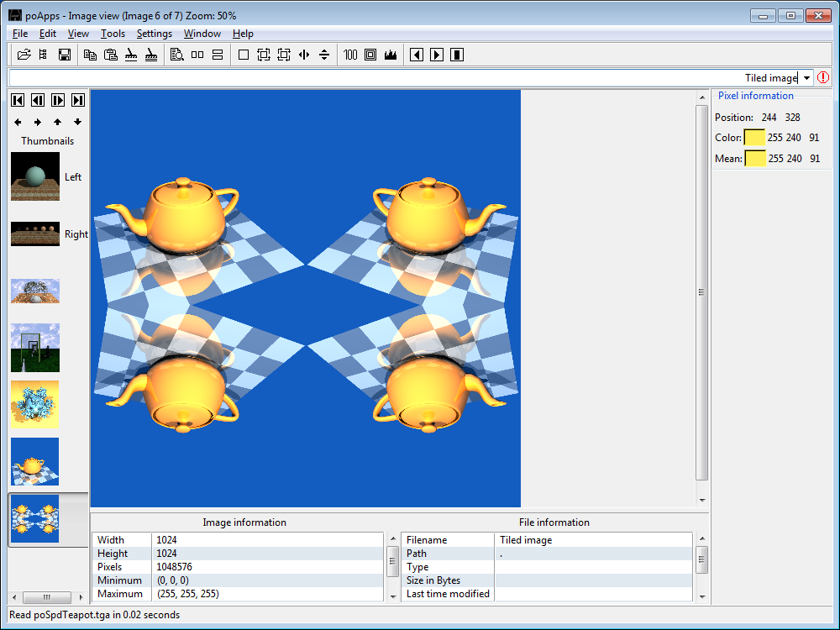Viewport: 840px width, 630px height.
Task: Click the 100 percent zoom icon
Action: pyautogui.click(x=350, y=55)
